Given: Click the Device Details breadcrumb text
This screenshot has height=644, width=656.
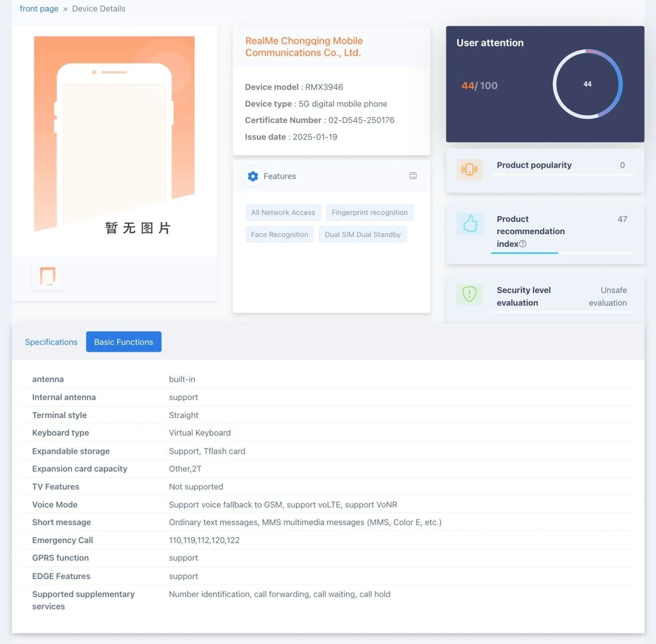Looking at the screenshot, I should [x=99, y=9].
